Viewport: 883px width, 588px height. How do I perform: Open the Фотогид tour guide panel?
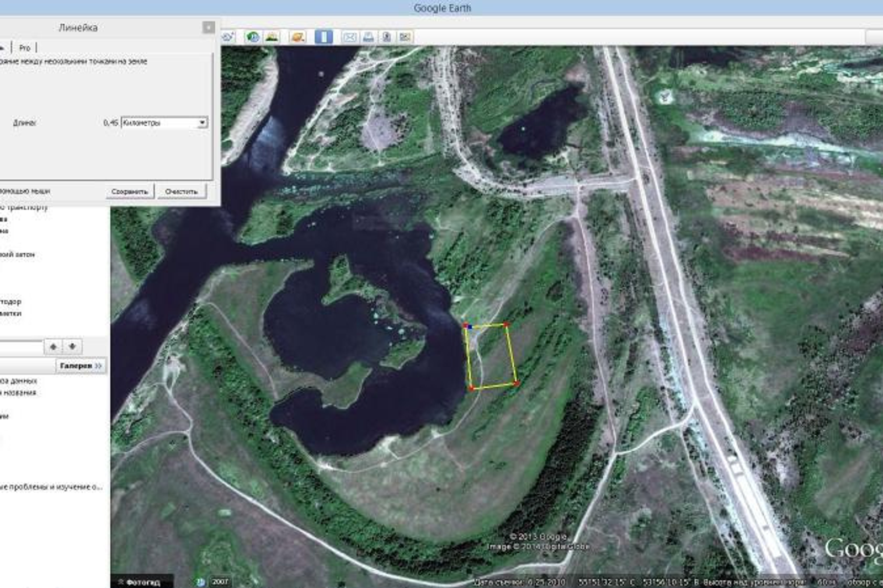click(x=141, y=582)
